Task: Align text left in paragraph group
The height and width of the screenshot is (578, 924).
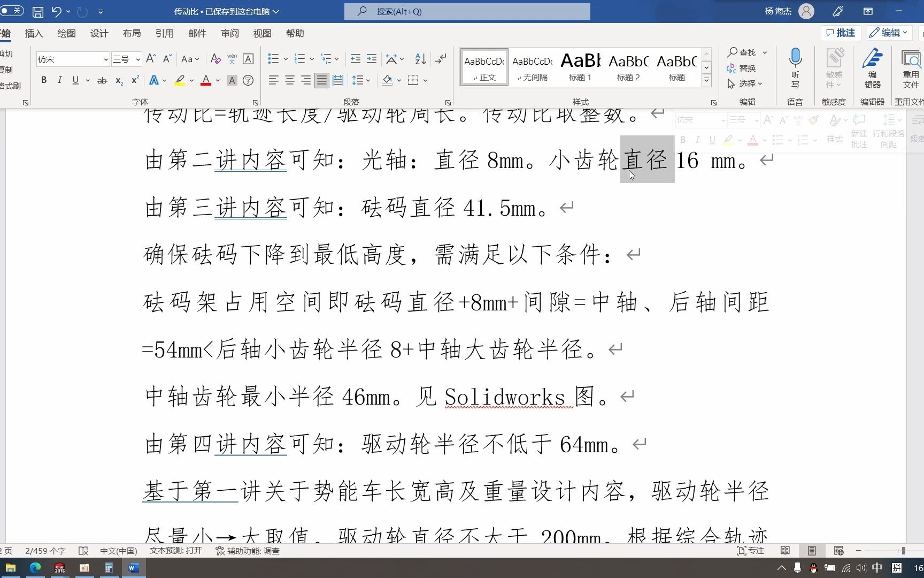Action: click(x=273, y=80)
